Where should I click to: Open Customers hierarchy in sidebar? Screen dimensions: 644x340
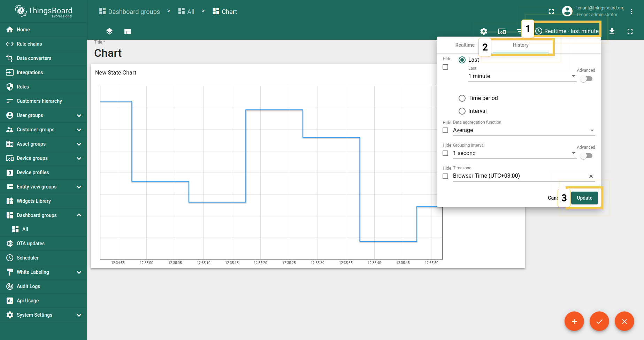coord(44,101)
